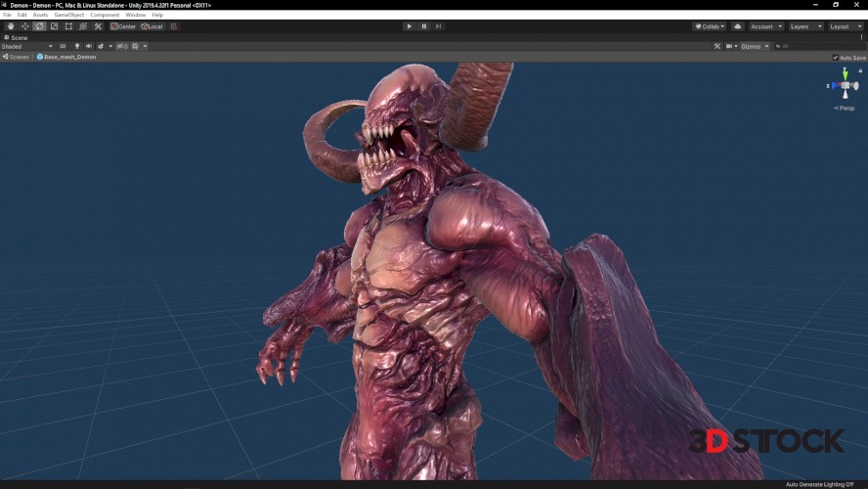Go back to Scenes breadcrumb
This screenshot has height=489, width=868.
[x=16, y=57]
